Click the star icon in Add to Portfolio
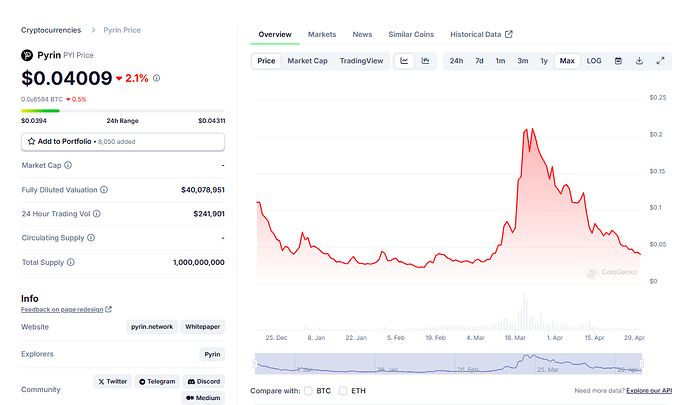Image resolution: width=690 pixels, height=405 pixels. pyautogui.click(x=31, y=141)
